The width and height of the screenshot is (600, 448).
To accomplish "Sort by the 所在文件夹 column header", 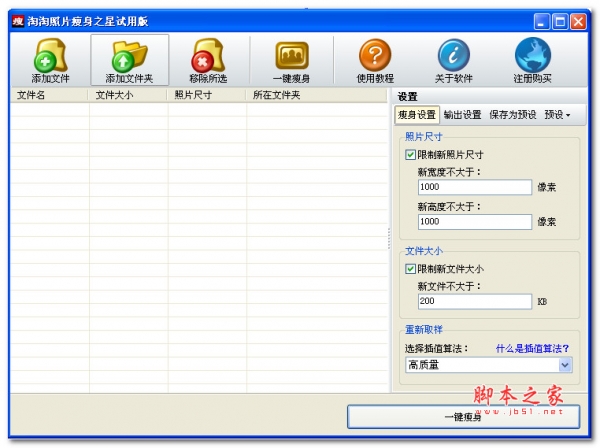I will (x=316, y=95).
